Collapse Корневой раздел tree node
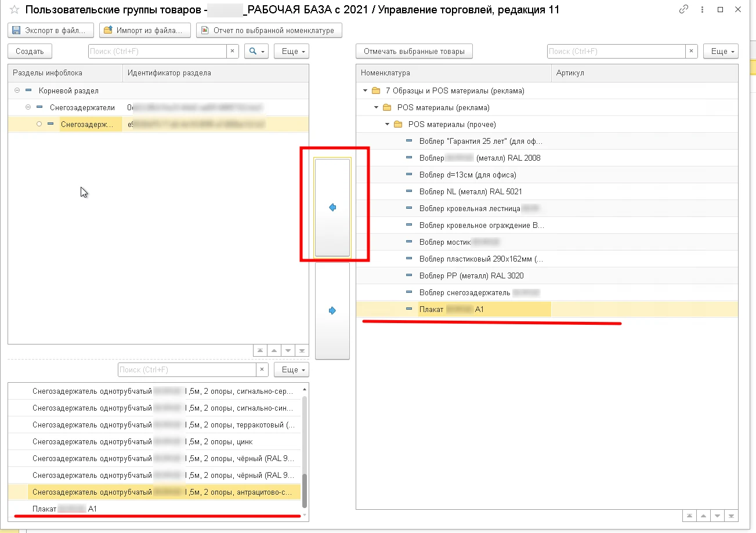Viewport: 756px width, 533px height. 17,90
